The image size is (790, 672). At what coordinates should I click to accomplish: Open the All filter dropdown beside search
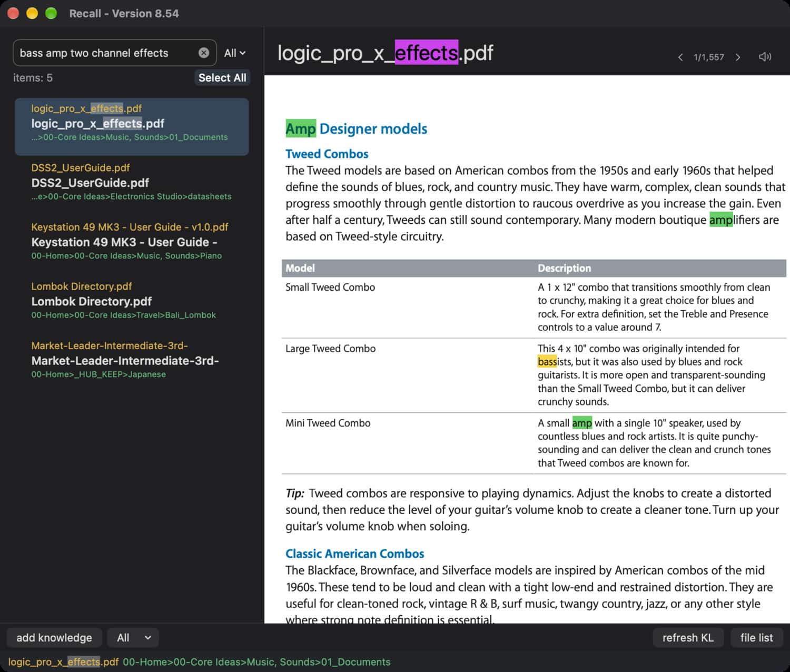(x=235, y=53)
